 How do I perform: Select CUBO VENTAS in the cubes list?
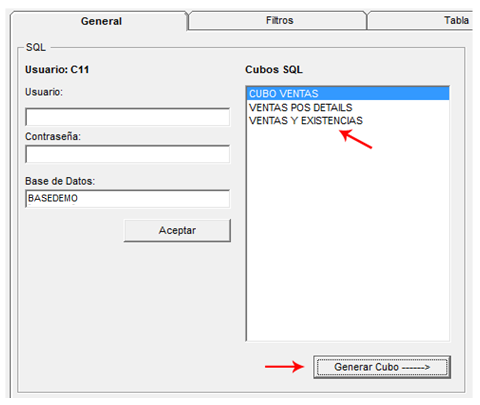pyautogui.click(x=348, y=94)
